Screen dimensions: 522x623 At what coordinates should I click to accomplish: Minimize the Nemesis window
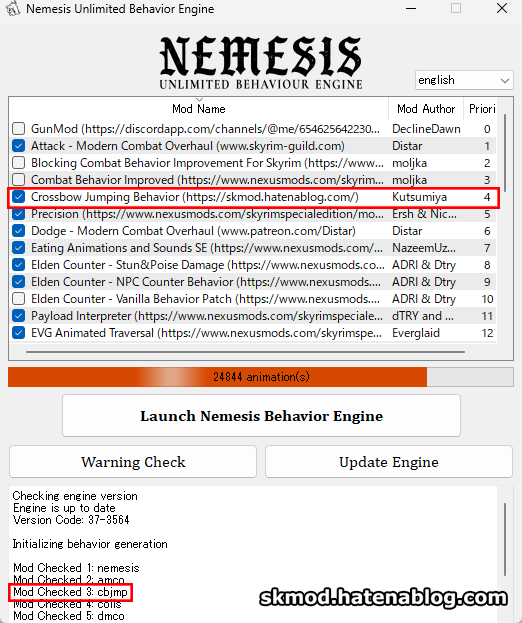point(411,8)
